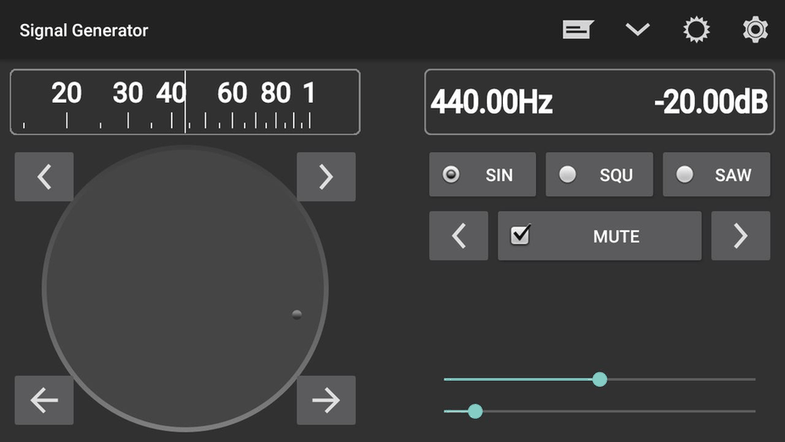Select the SIN waveform radio button
Viewport: 785px width, 442px height.
tap(482, 175)
